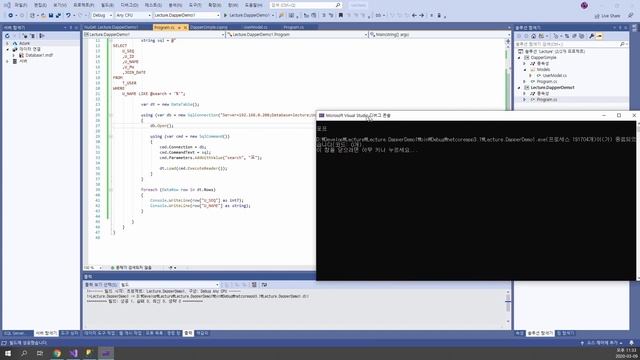Click the code editor vertical scrollbar

pos(508,151)
